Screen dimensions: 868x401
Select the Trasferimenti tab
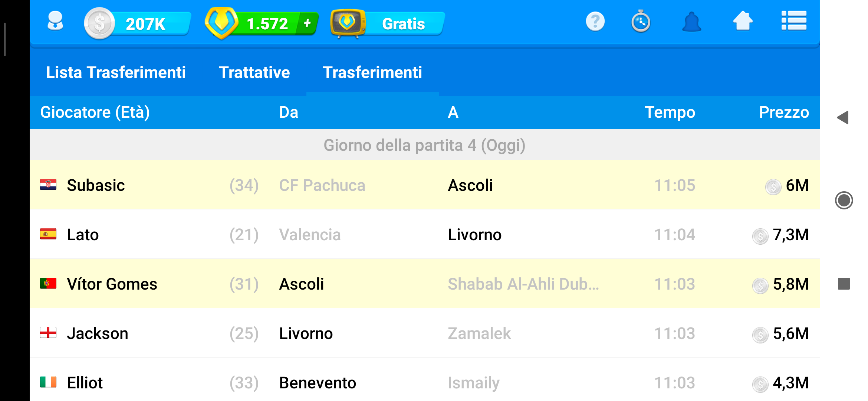point(372,72)
